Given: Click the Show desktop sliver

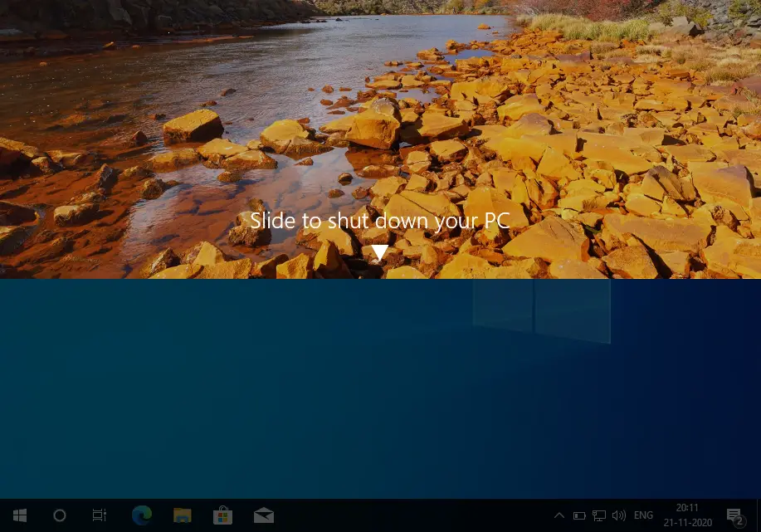Looking at the screenshot, I should [759, 515].
